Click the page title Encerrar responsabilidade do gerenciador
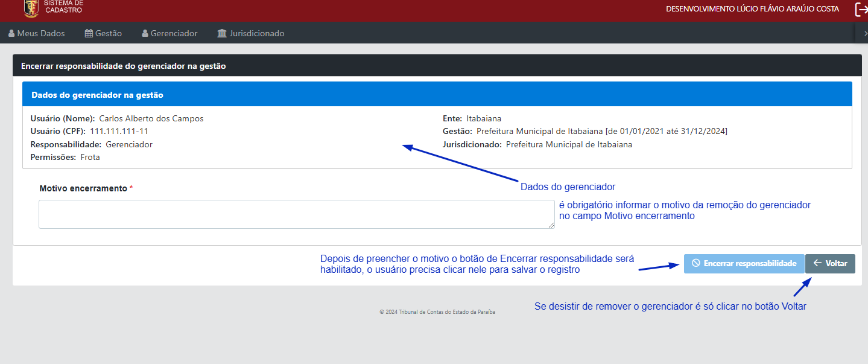This screenshot has height=364, width=868. [x=124, y=66]
